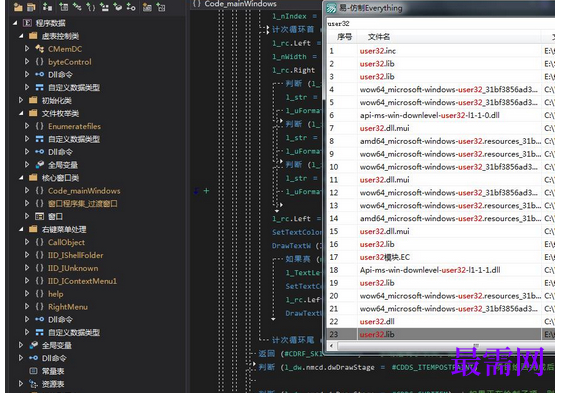
Task: Click folder icon of 虚表控制类
Action: (33, 36)
